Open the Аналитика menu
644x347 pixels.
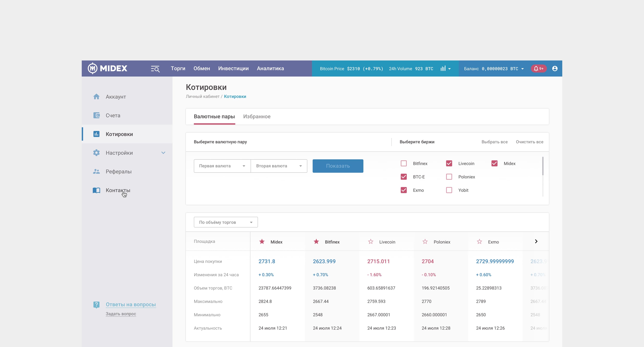tap(270, 68)
